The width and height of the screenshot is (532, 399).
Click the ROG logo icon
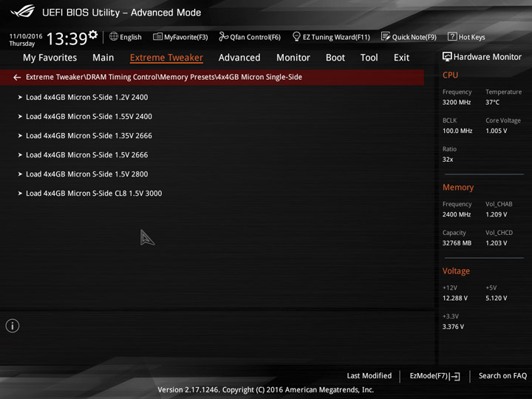point(23,12)
